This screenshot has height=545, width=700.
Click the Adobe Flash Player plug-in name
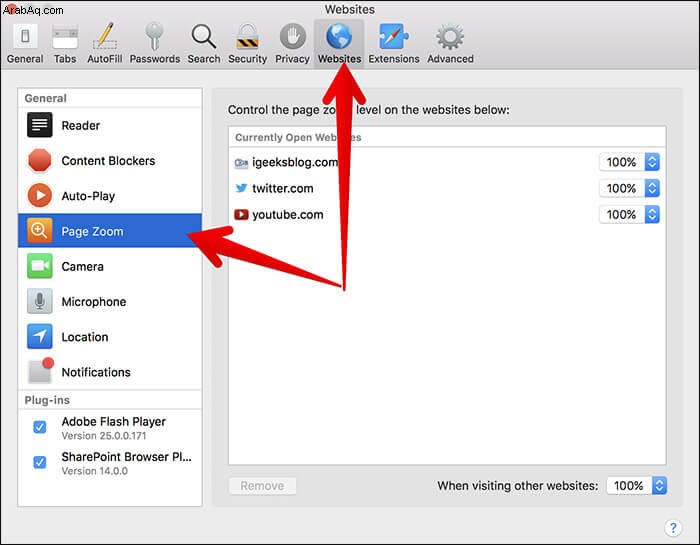114,421
